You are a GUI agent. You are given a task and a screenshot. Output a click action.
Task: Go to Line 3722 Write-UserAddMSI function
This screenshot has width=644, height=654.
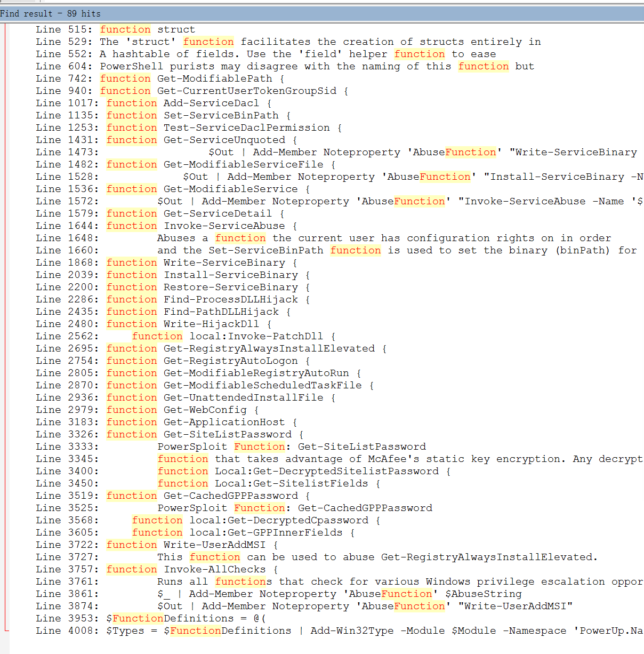click(x=157, y=545)
